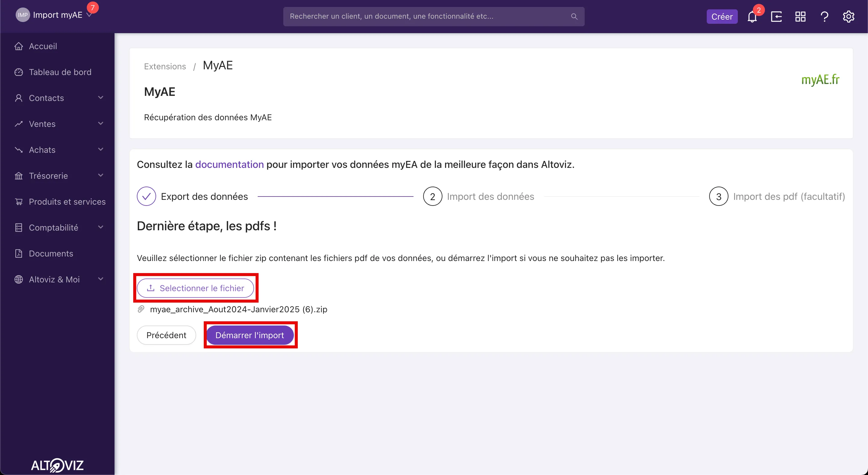The width and height of the screenshot is (868, 475).
Task: Click into the search field
Action: tap(434, 17)
